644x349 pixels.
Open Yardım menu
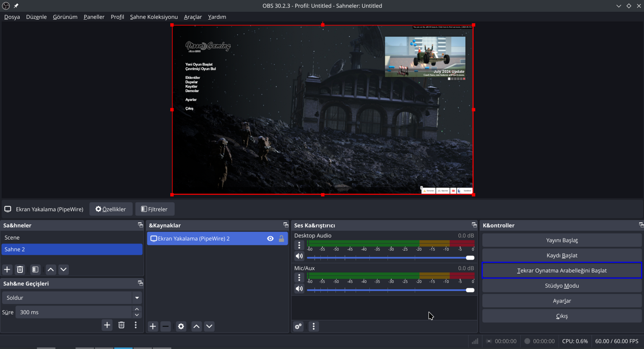click(217, 17)
